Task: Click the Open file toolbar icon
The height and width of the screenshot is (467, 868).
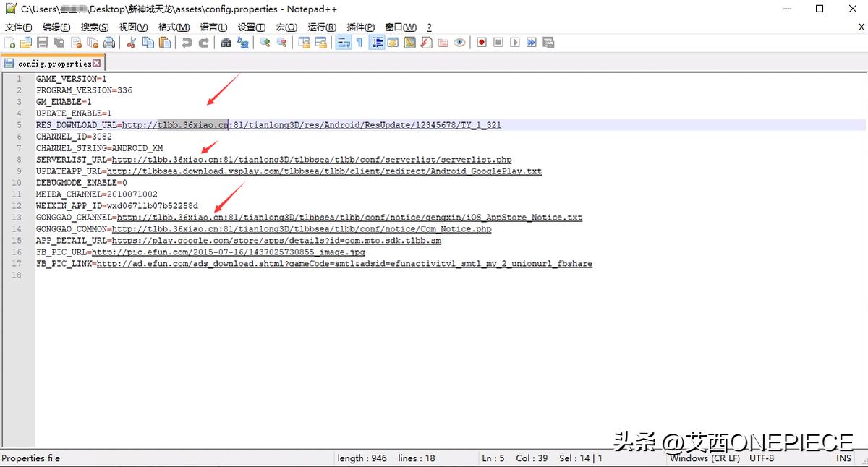Action: point(26,43)
